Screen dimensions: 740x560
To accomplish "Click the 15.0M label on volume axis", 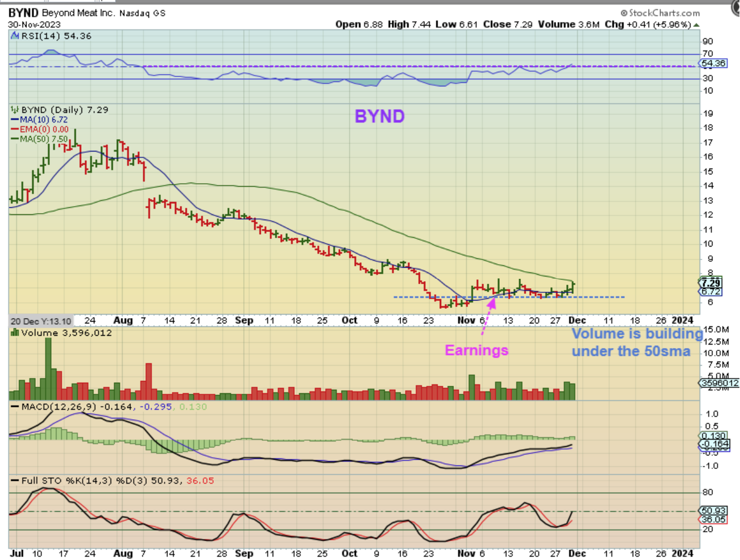I will 717,329.
